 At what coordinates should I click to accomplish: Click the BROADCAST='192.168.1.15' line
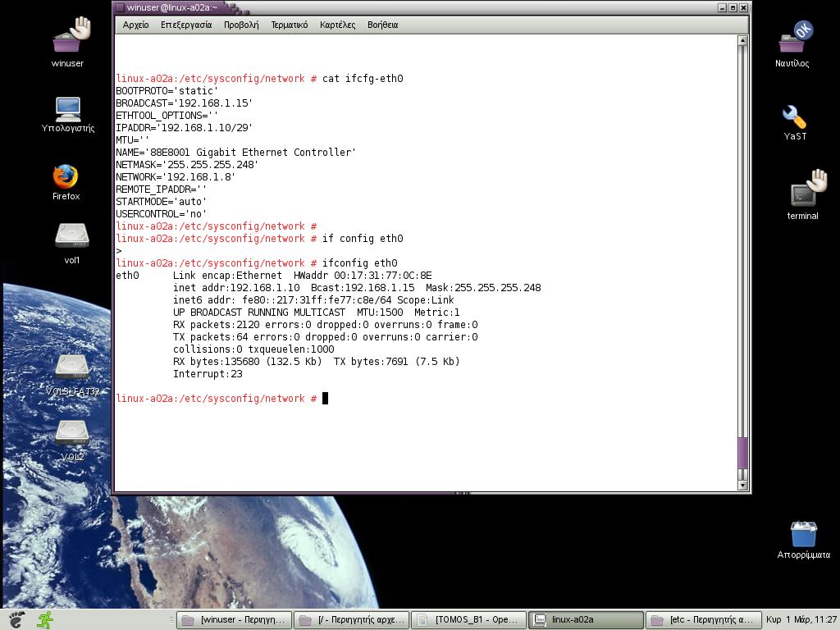click(185, 103)
